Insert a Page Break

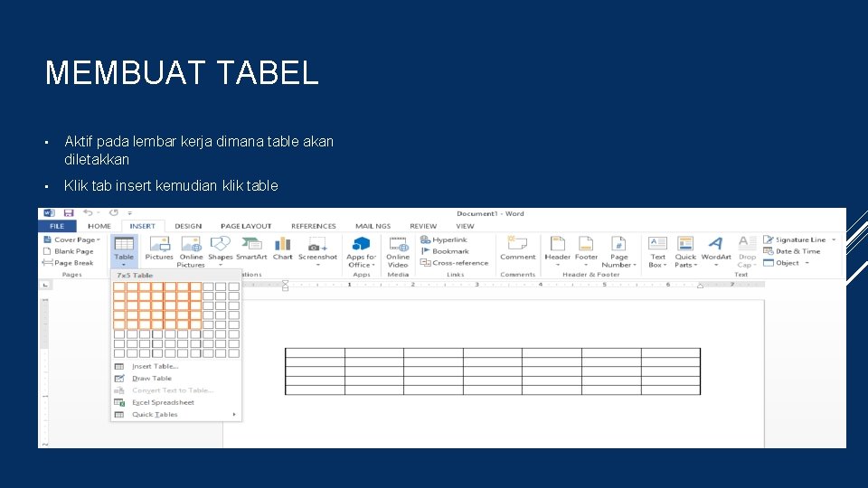(x=69, y=263)
